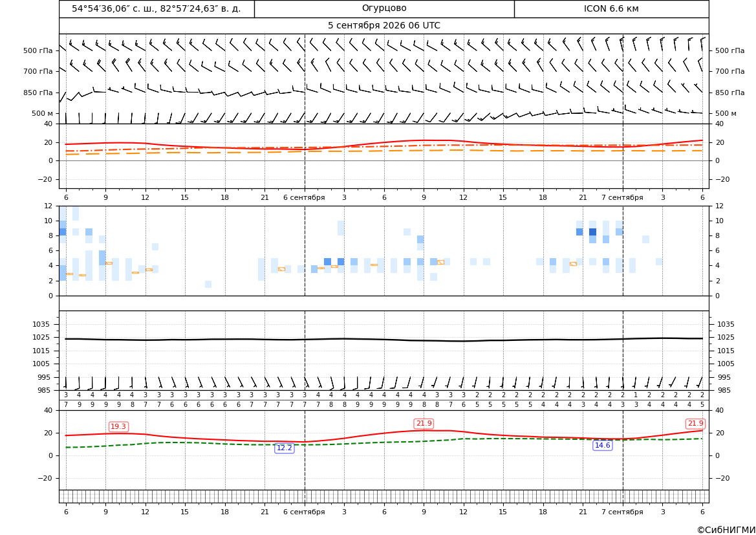Click the ICON 6.6 км model header
Viewport: 756px width, 535px height.
(x=611, y=8)
